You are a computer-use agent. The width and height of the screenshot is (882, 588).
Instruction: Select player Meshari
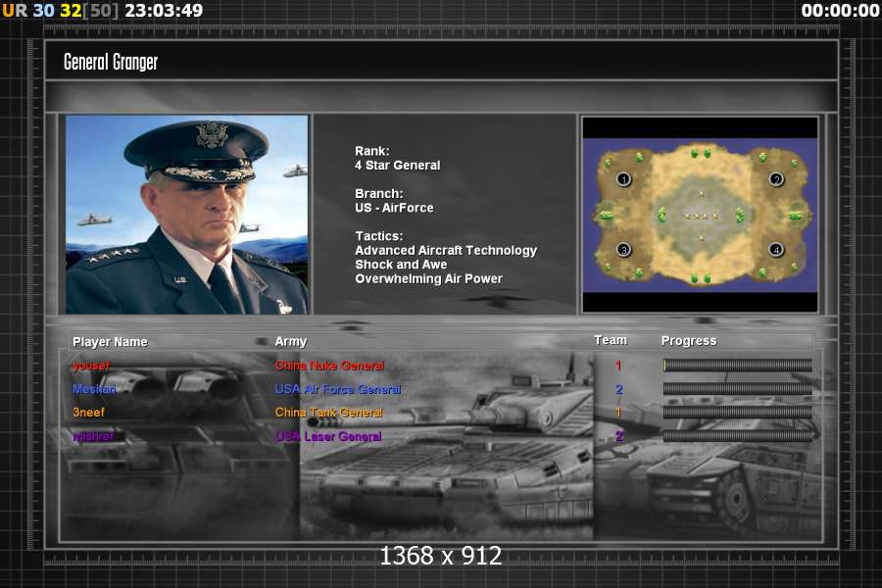(x=94, y=389)
